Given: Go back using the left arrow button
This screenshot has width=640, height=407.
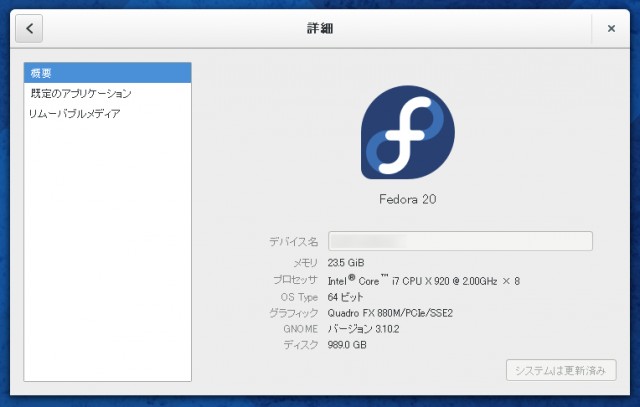Looking at the screenshot, I should (x=29, y=29).
